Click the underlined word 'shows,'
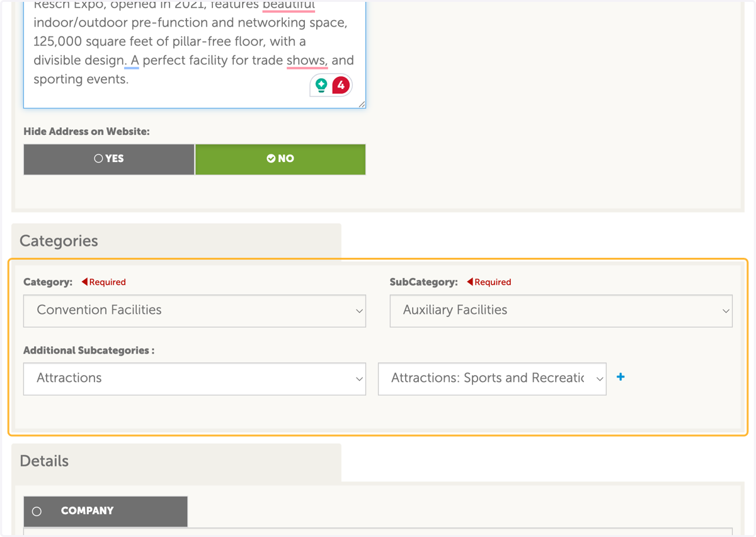This screenshot has width=756, height=537. click(x=307, y=61)
